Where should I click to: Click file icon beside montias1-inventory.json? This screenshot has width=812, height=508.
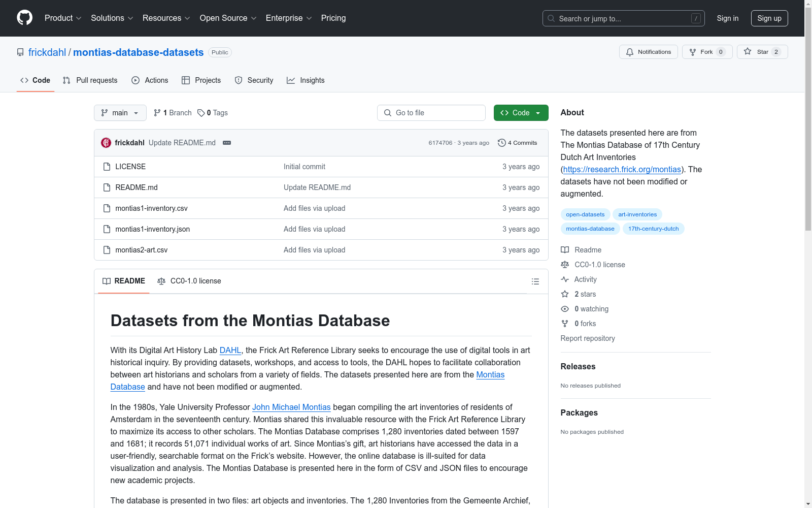107,229
